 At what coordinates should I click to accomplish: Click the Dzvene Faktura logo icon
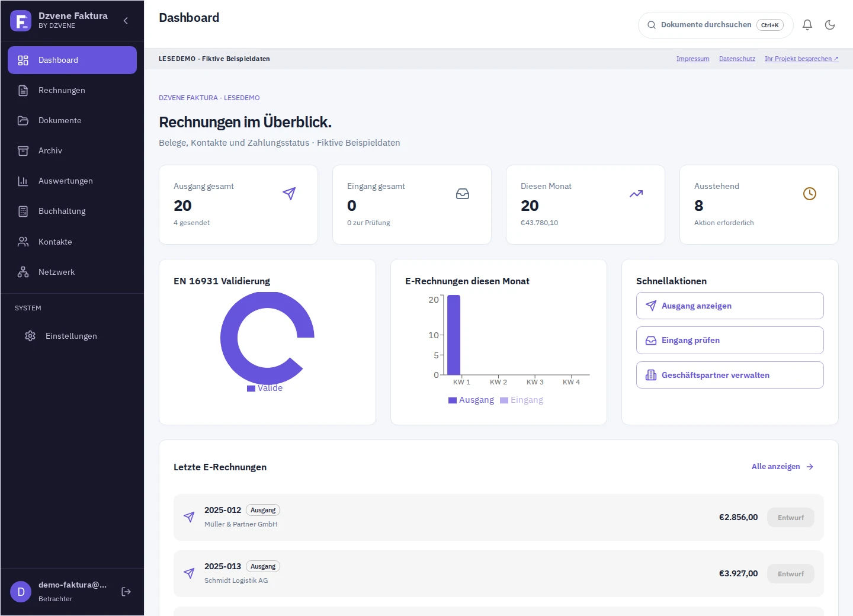click(21, 21)
